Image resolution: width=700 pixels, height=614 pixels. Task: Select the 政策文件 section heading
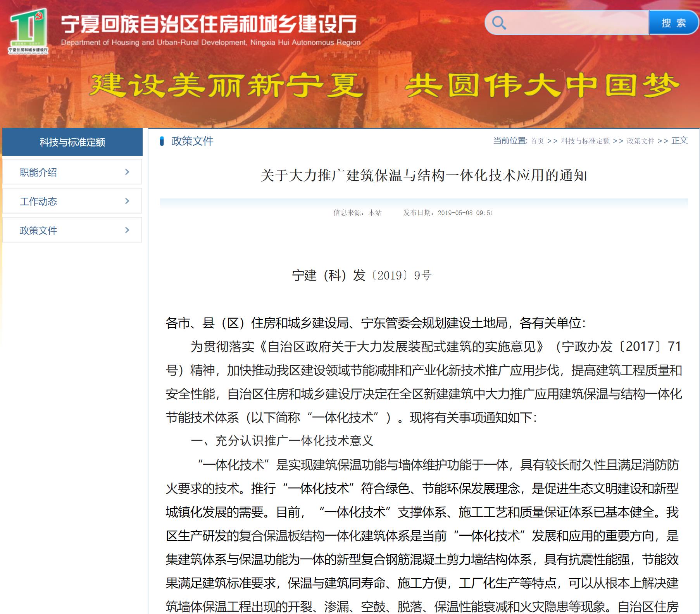[x=192, y=141]
